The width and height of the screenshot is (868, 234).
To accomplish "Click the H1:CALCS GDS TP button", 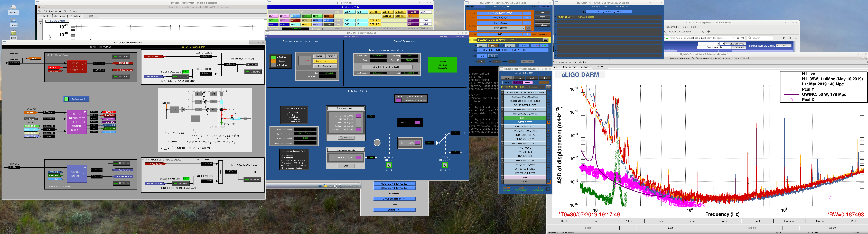I will pos(77,99).
